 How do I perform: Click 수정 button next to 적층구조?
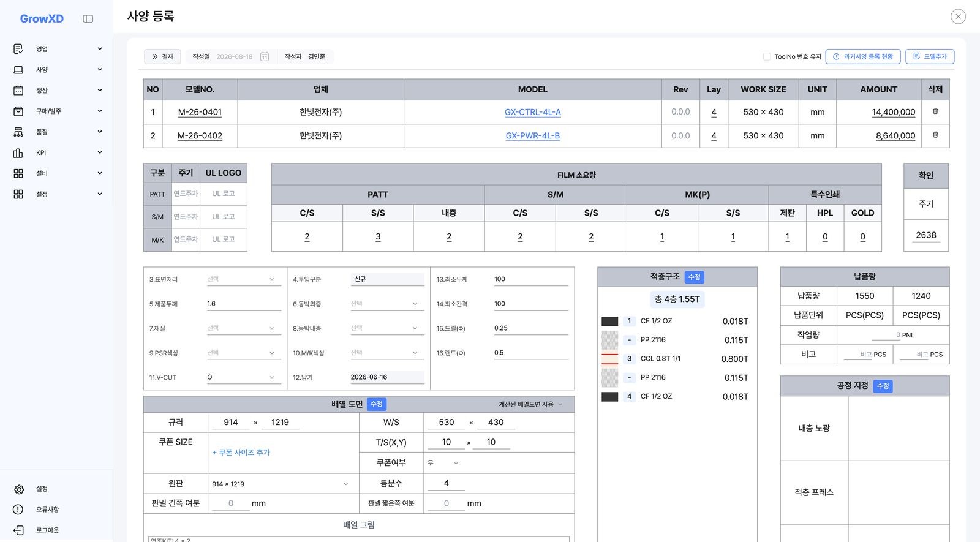pyautogui.click(x=694, y=277)
